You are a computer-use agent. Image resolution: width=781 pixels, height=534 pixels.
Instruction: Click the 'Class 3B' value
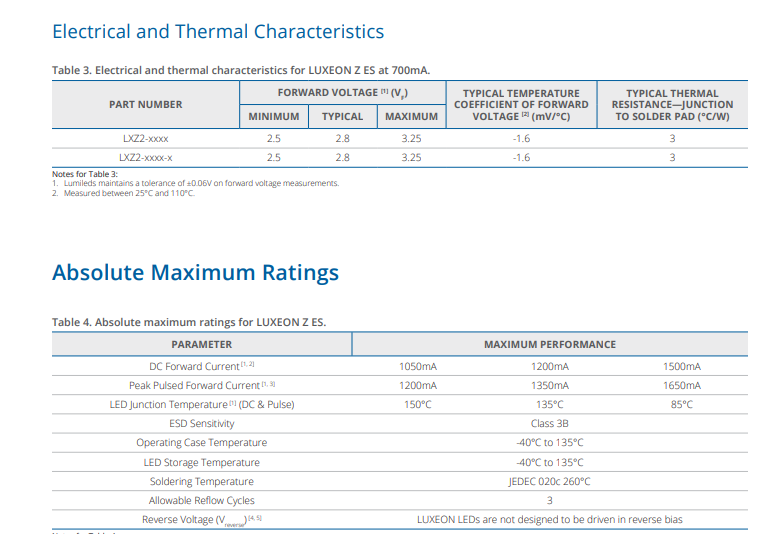click(x=549, y=423)
